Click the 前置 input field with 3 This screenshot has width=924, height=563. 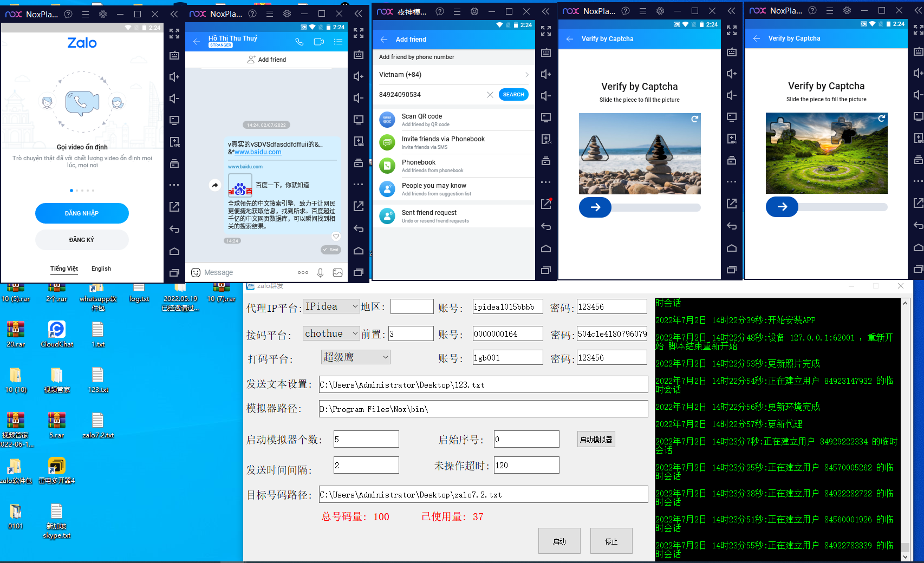pos(411,333)
